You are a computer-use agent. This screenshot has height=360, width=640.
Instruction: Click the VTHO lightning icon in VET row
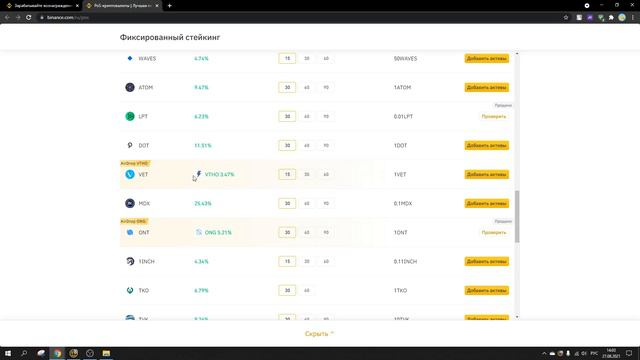click(199, 174)
